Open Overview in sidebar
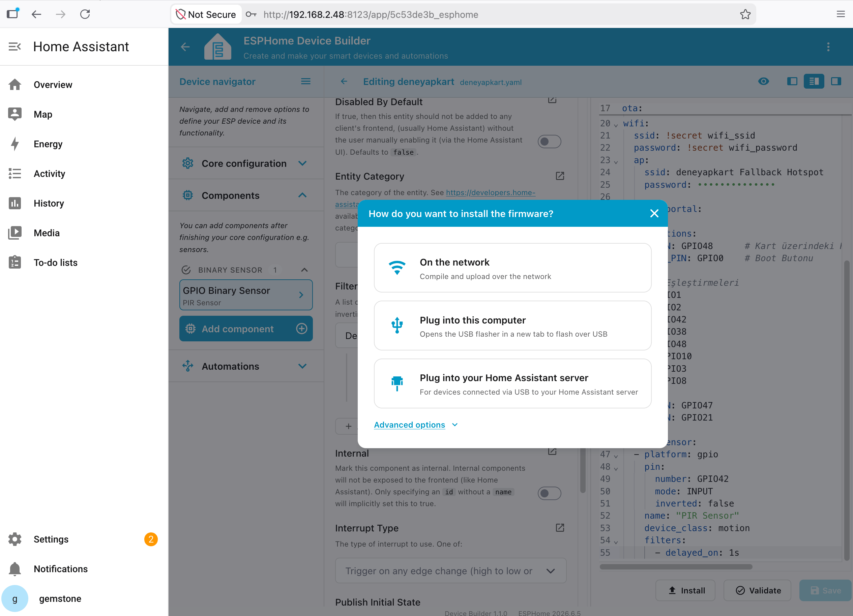This screenshot has width=853, height=616. pos(84,85)
